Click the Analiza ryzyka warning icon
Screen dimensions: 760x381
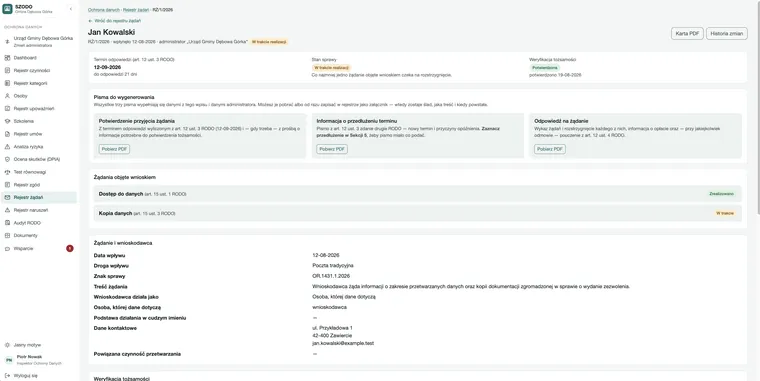(x=7, y=146)
